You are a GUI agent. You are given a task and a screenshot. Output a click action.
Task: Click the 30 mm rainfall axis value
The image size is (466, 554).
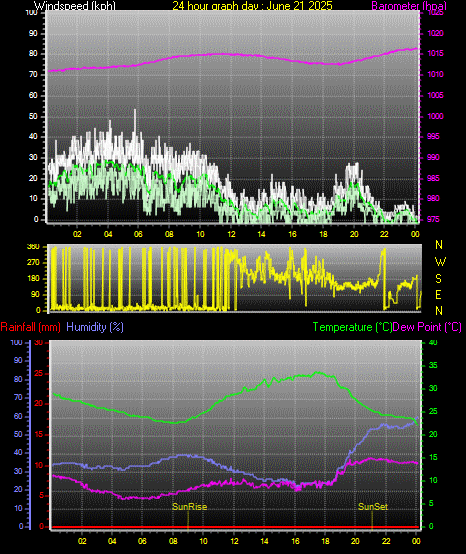[x=39, y=342]
